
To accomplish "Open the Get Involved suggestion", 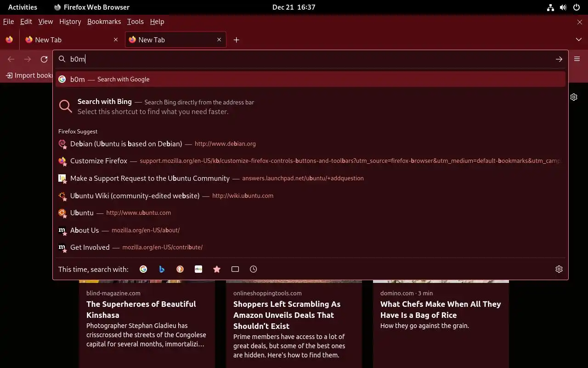I will pos(311,247).
